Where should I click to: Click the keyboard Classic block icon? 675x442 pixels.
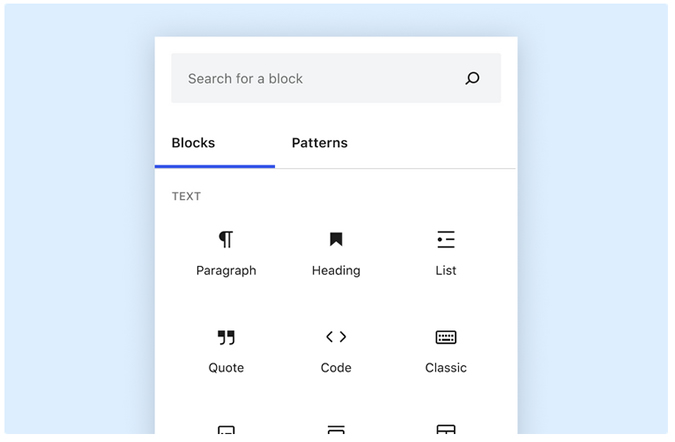tap(446, 337)
